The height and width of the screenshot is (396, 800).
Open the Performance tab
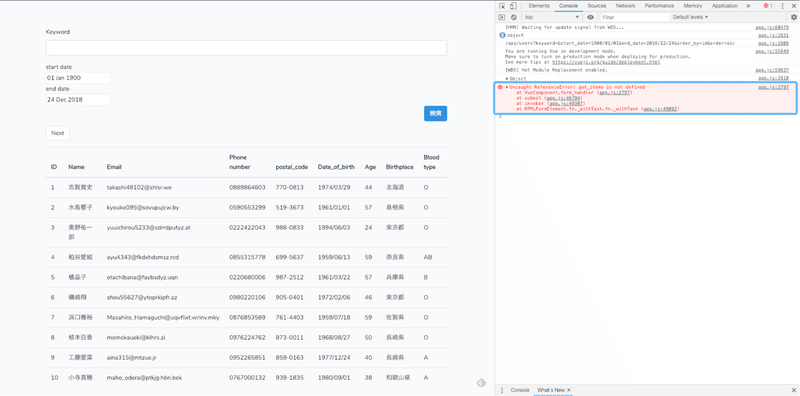[659, 6]
